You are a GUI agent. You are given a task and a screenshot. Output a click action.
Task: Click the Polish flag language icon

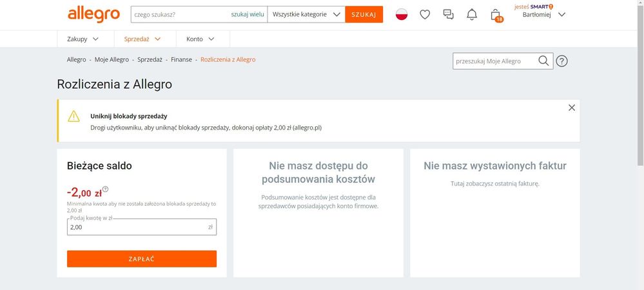click(401, 14)
